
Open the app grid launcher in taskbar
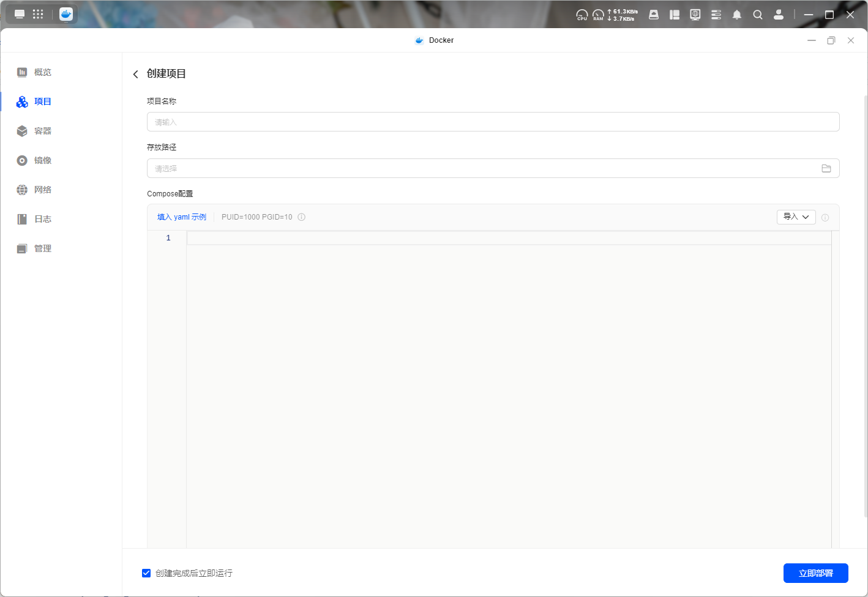(x=38, y=14)
